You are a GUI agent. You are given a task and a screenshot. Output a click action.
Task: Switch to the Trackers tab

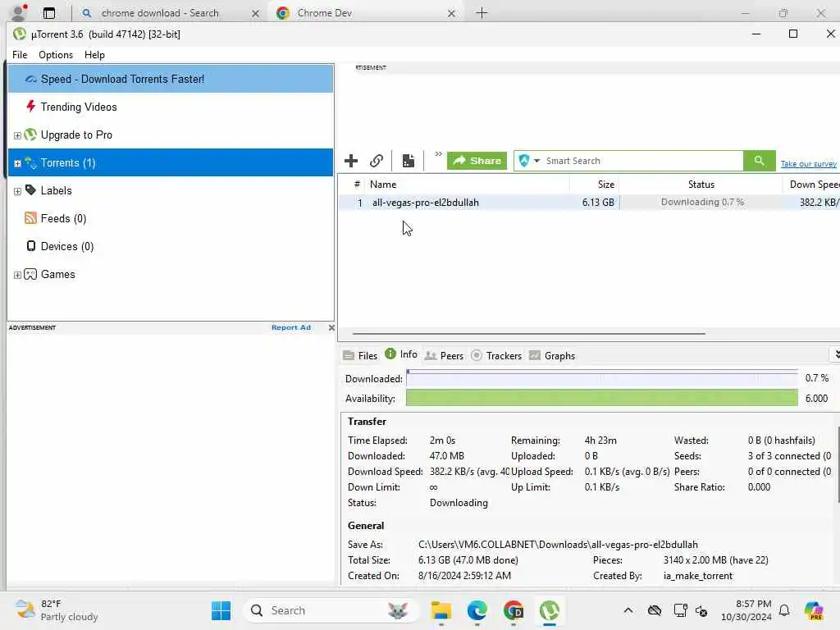click(496, 356)
